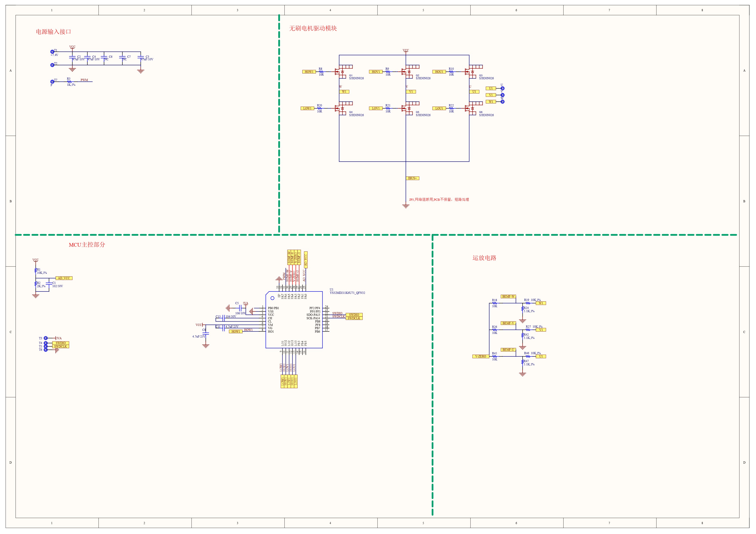This screenshot has height=534, width=756.
Task: Select the T7 terminal labeled P
Action: coord(52,82)
